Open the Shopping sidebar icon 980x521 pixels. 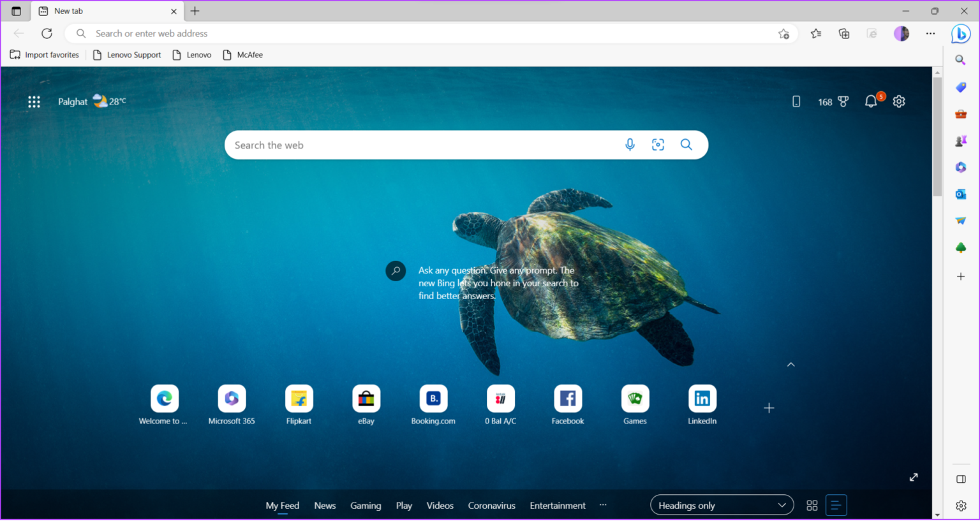960,87
